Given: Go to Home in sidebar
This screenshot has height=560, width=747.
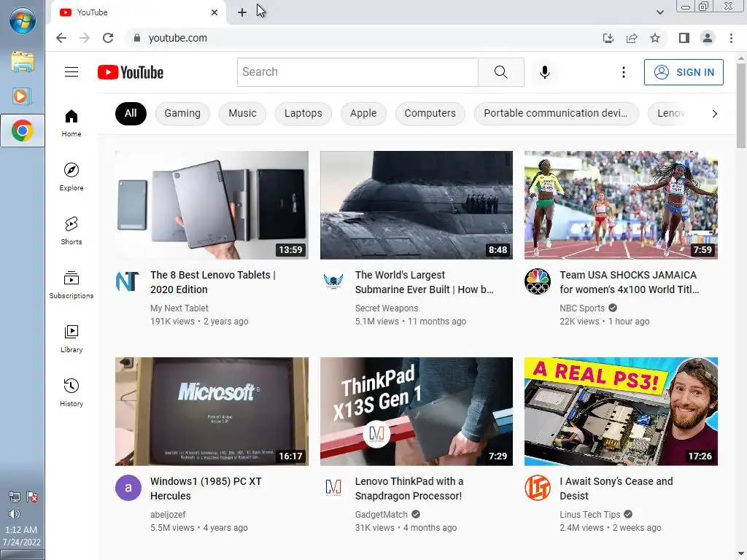Looking at the screenshot, I should [71, 123].
